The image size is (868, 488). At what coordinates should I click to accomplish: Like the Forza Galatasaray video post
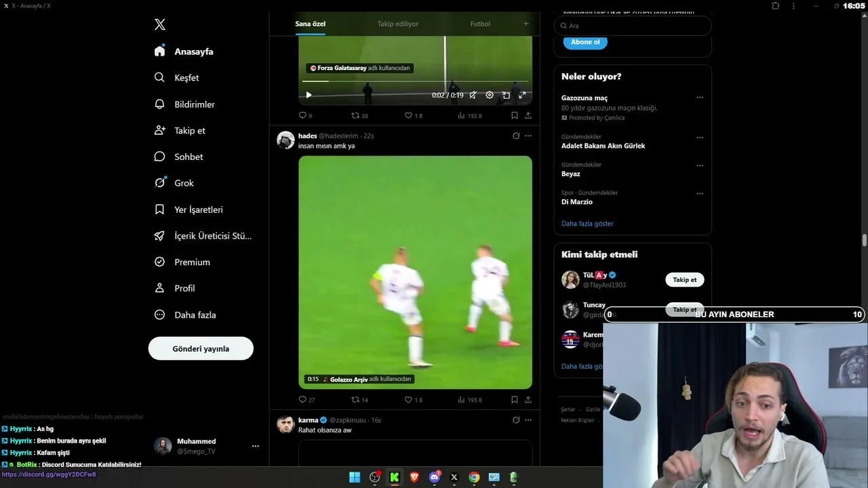(413, 116)
